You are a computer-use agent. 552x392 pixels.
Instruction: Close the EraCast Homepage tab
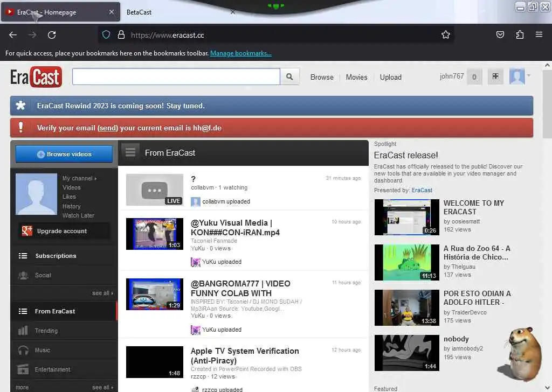coord(112,12)
